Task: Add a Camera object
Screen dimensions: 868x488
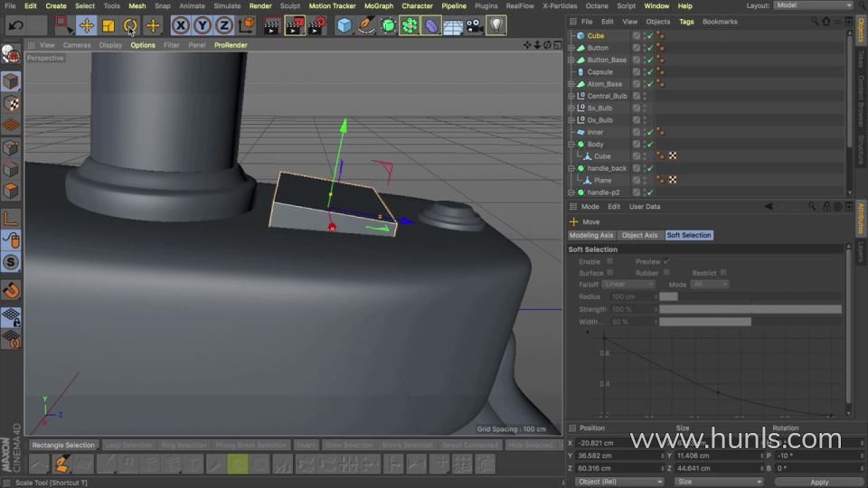Action: 475,25
